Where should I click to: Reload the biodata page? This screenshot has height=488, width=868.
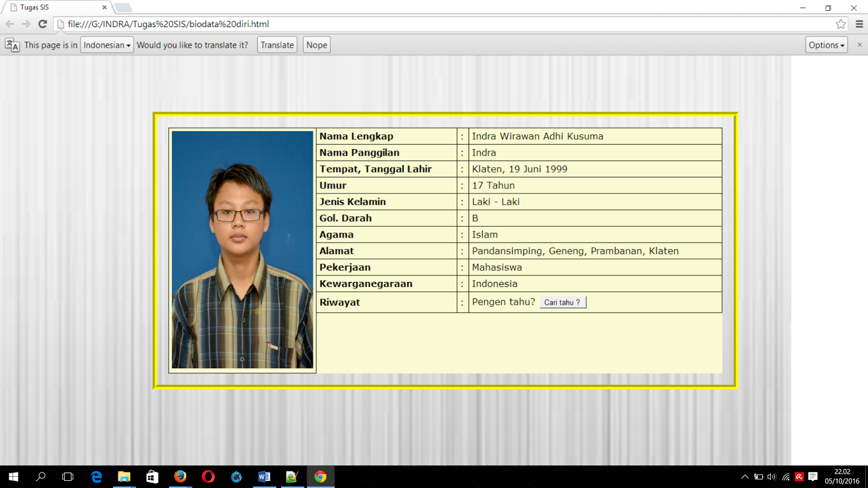(x=42, y=24)
